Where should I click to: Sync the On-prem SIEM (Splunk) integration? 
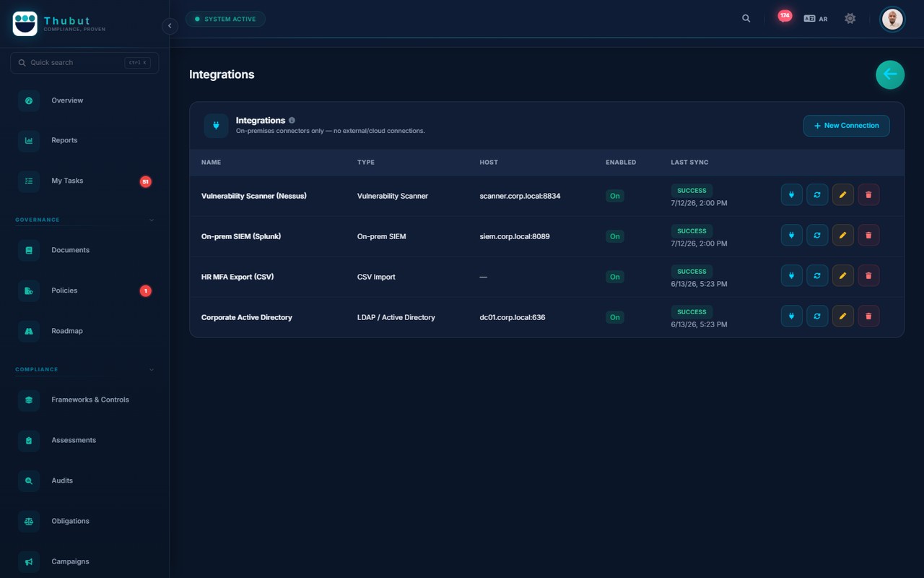(817, 235)
